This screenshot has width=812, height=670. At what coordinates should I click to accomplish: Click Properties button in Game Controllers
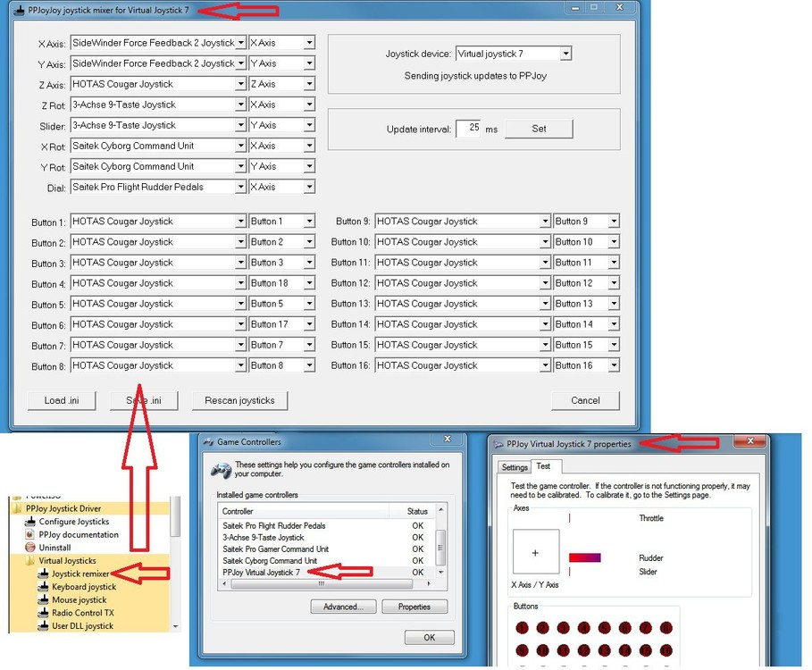point(414,607)
